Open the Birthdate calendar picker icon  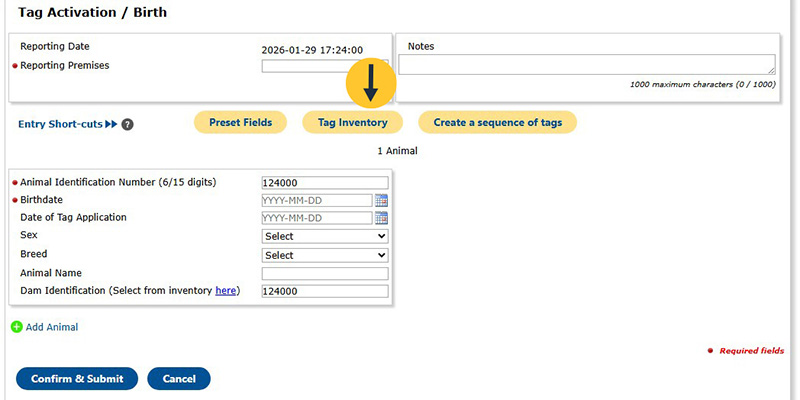[x=381, y=200]
